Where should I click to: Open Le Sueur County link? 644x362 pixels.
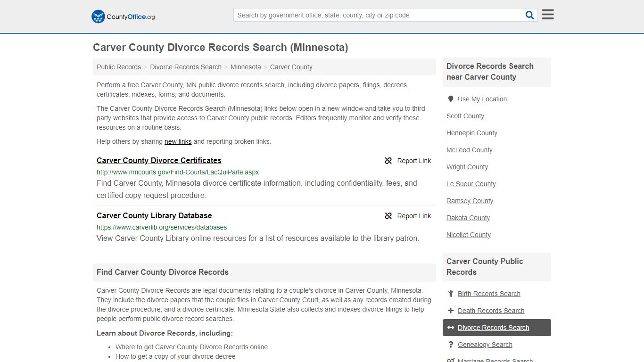471,184
